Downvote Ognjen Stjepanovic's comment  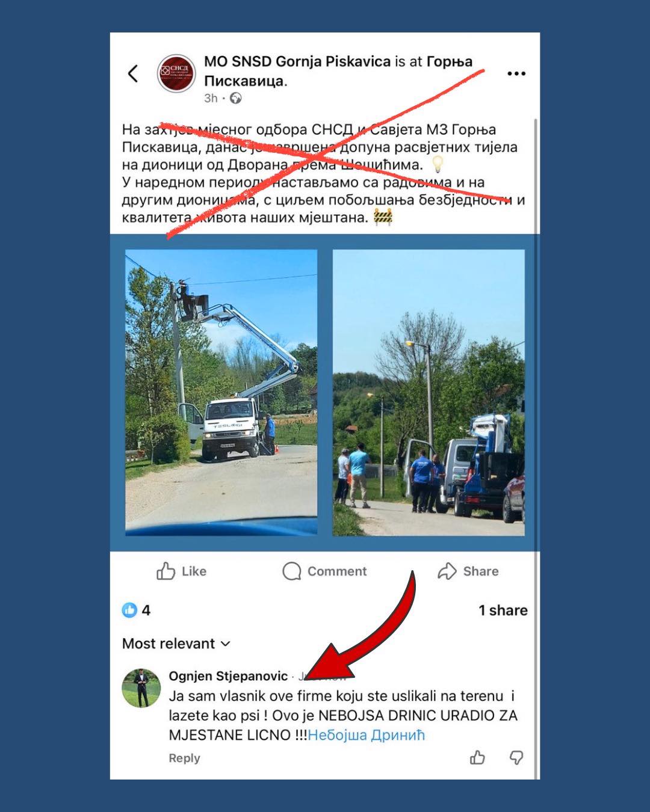point(516,757)
